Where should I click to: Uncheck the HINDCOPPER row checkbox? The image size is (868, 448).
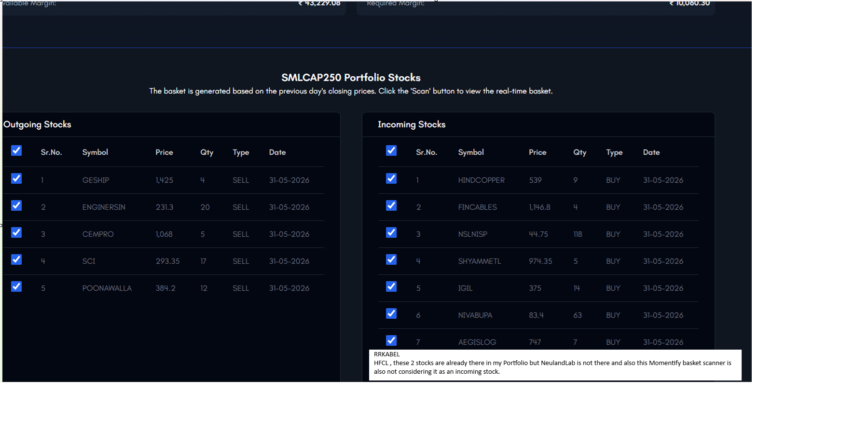[x=391, y=178]
